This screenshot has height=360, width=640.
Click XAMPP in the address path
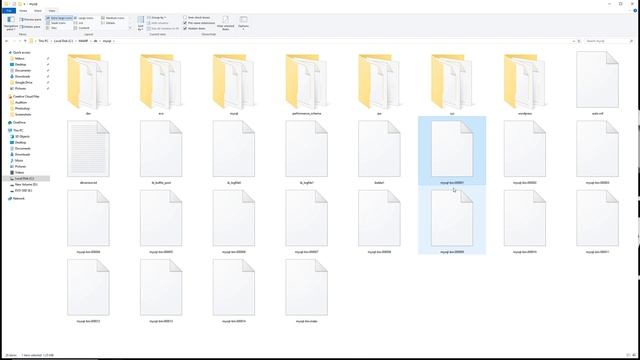83,41
